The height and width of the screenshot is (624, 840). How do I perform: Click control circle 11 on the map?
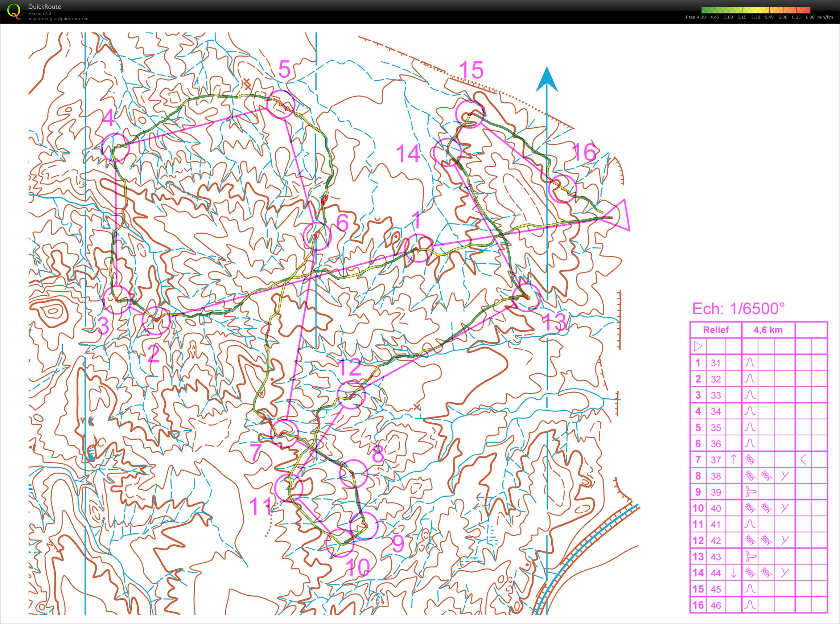coord(289,488)
